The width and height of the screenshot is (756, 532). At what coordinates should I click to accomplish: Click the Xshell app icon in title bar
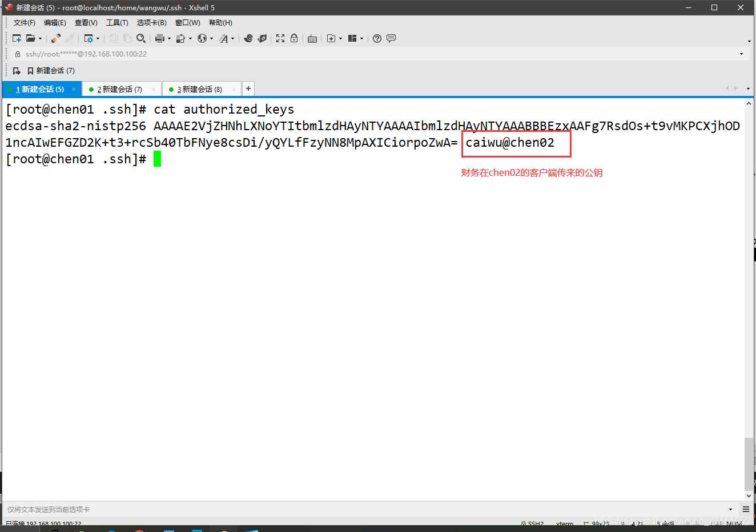(9, 7)
